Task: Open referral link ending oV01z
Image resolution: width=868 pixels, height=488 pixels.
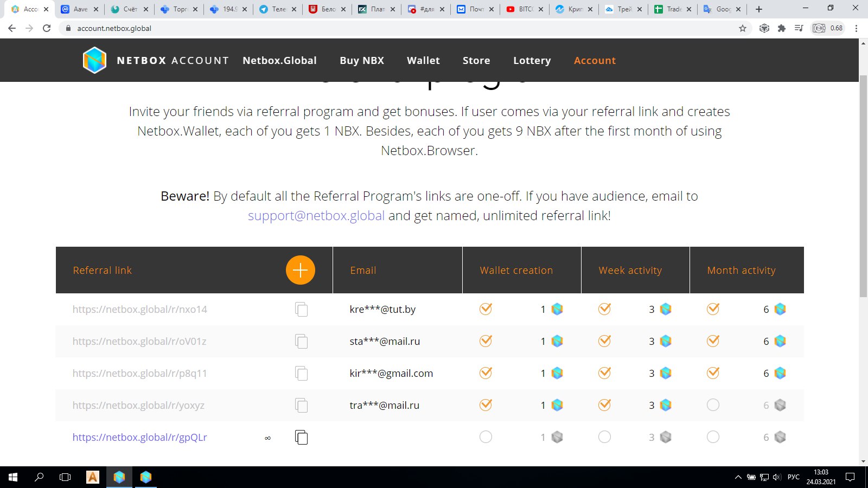Action: [139, 341]
